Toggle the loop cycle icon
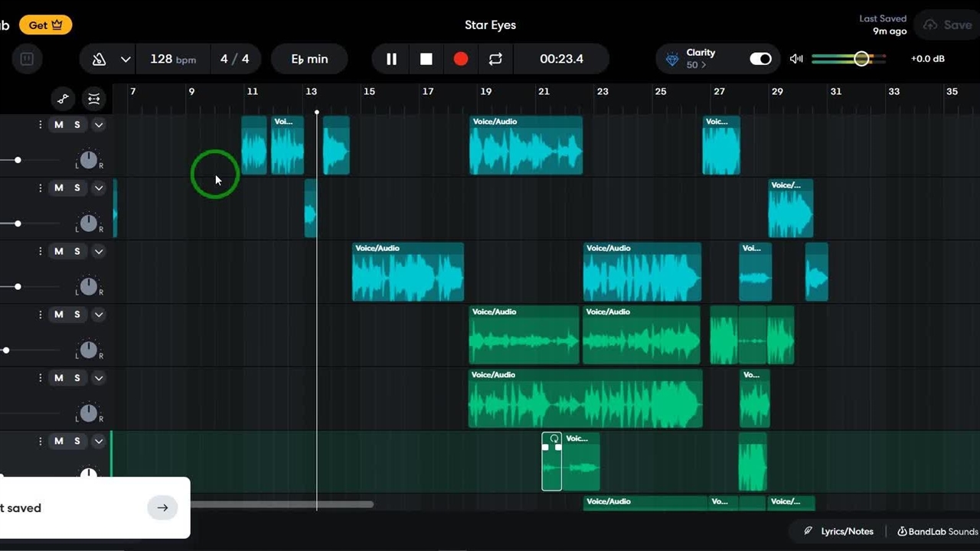Viewport: 980px width, 551px height. tap(495, 59)
